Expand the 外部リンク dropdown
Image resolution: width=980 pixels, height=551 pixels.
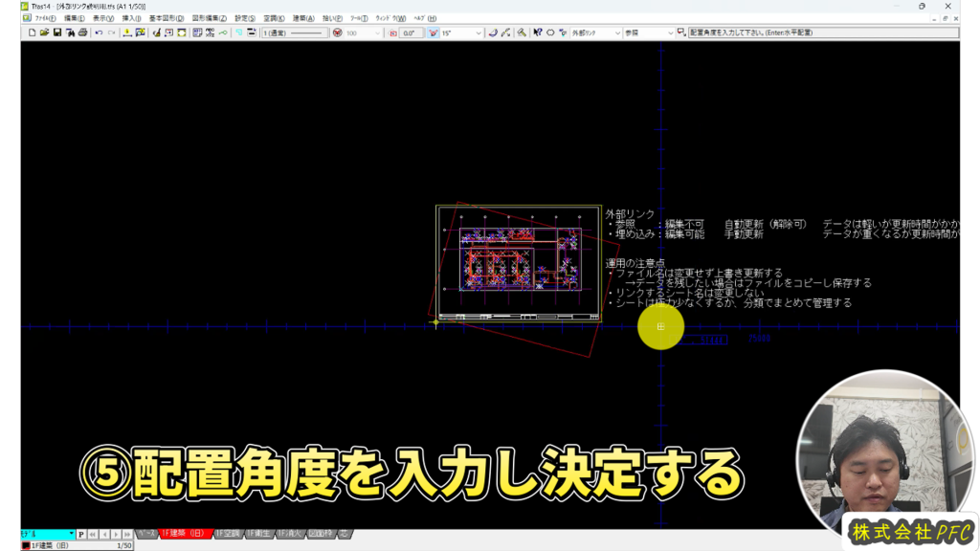pyautogui.click(x=615, y=33)
